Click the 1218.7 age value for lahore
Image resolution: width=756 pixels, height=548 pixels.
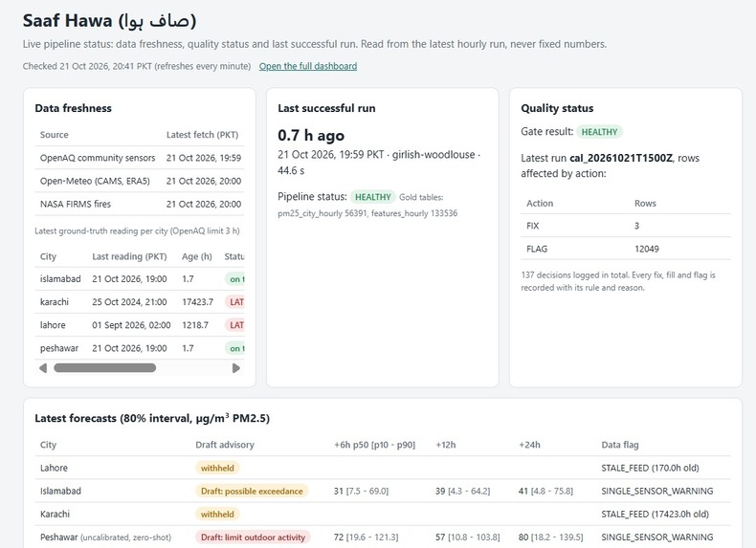195,325
